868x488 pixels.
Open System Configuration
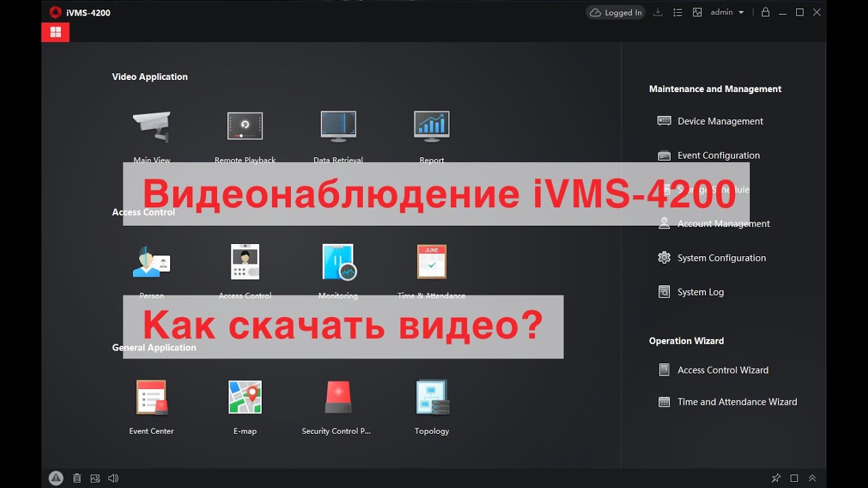point(712,258)
